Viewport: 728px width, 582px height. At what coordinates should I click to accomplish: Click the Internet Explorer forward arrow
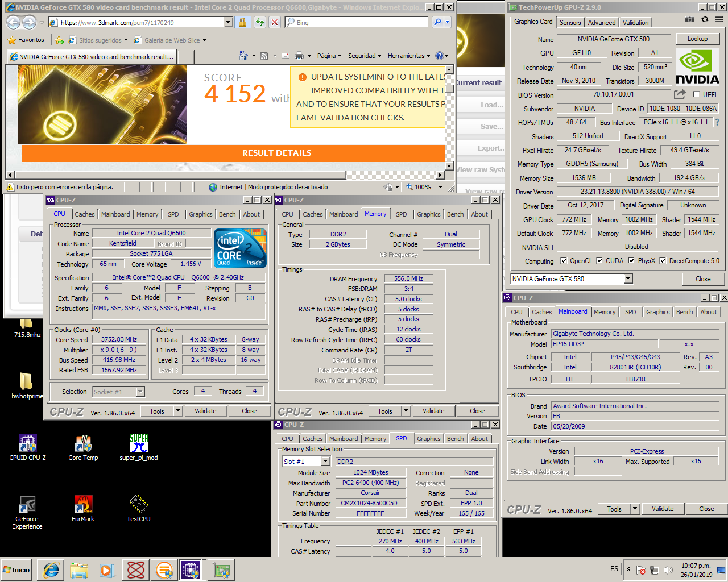[29, 22]
